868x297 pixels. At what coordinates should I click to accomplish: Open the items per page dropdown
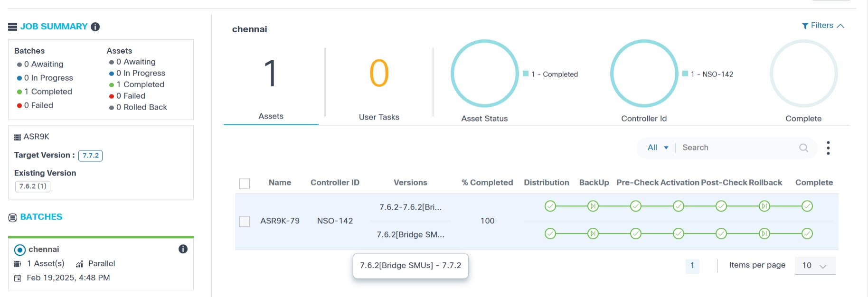[x=815, y=266]
